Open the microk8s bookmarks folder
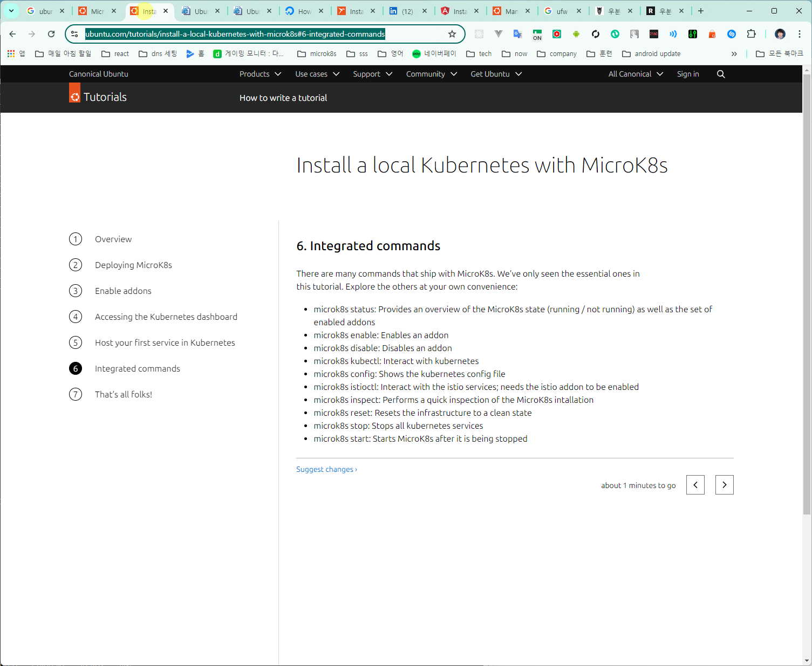812x666 pixels. point(317,53)
